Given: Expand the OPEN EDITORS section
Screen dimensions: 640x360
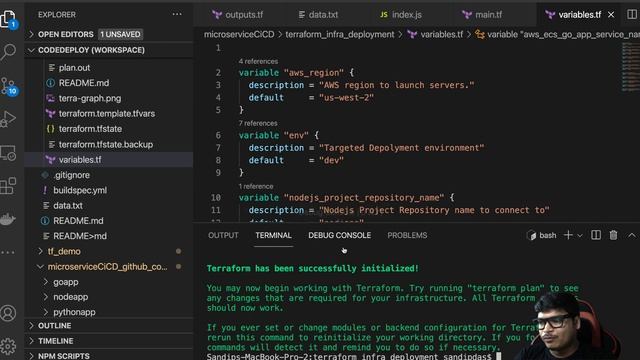Looking at the screenshot, I should coord(65,34).
